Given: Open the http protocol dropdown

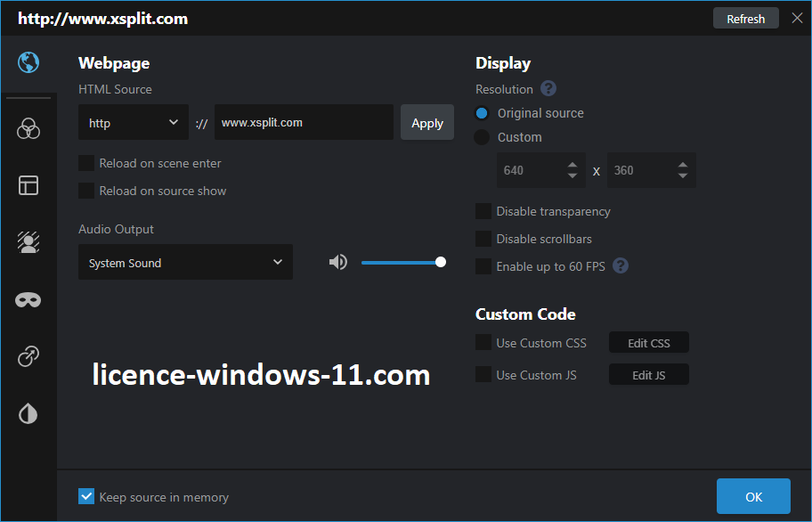Looking at the screenshot, I should click(134, 123).
